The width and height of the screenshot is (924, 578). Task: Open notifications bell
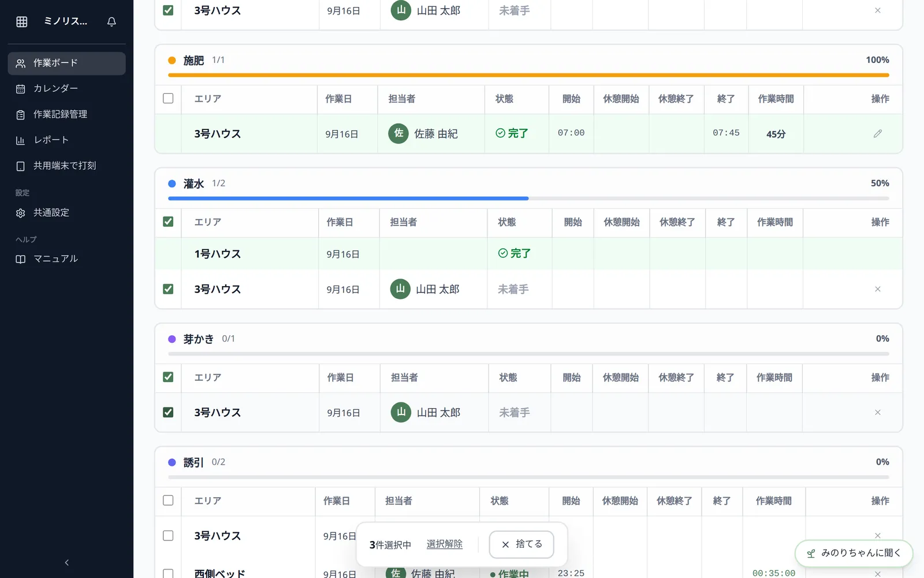pyautogui.click(x=111, y=22)
